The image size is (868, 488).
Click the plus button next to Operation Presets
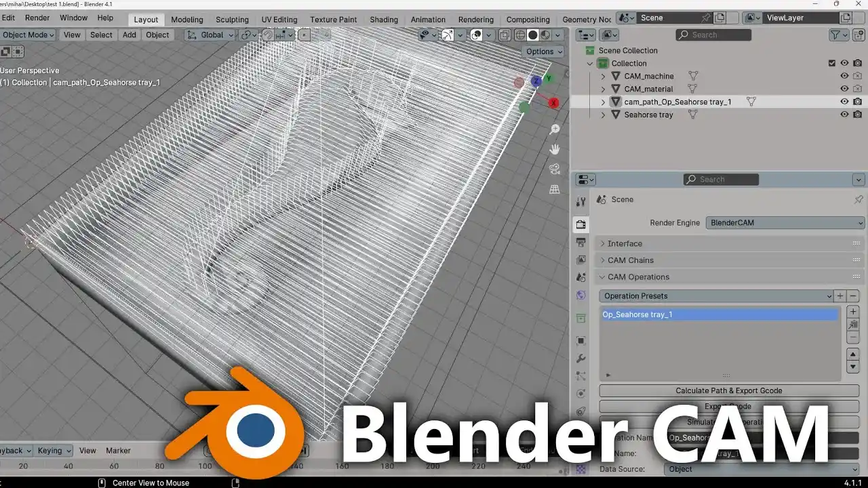click(841, 296)
